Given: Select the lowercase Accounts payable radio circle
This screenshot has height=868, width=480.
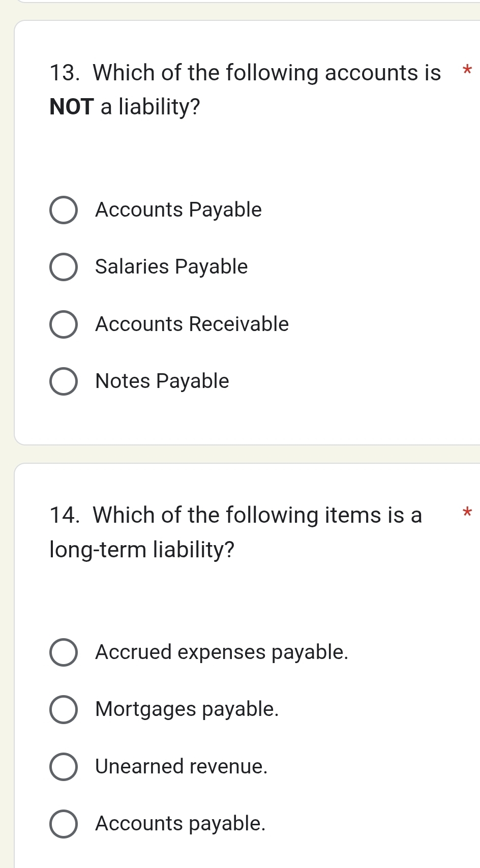Looking at the screenshot, I should (64, 824).
